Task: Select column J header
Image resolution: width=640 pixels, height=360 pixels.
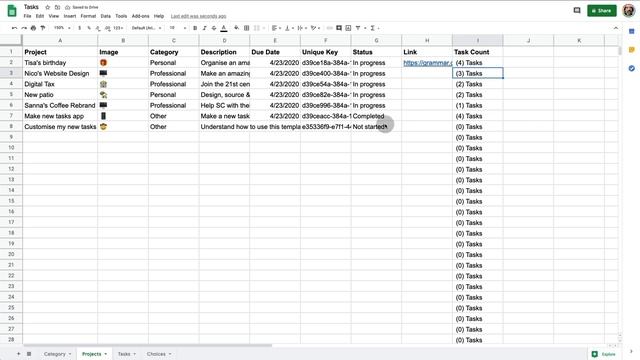Action: 528,40
